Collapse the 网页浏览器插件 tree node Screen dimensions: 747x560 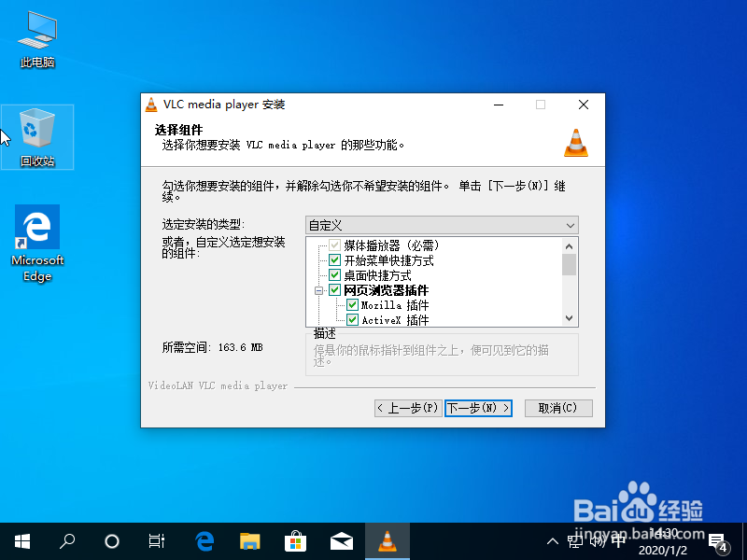click(x=318, y=290)
